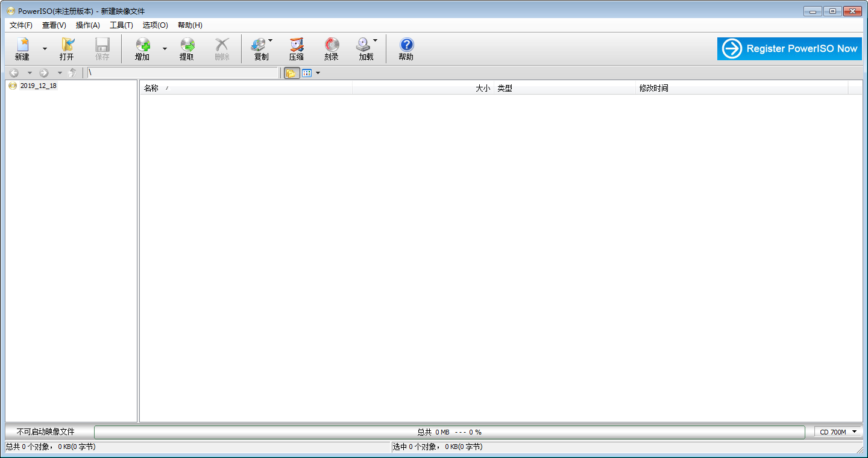Image resolution: width=868 pixels, height=458 pixels.
Task: Click the PowerISO title bar app icon
Action: tap(11, 11)
